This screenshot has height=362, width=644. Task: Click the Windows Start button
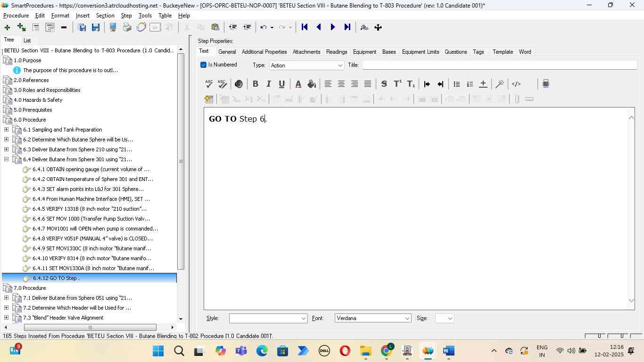point(158,351)
